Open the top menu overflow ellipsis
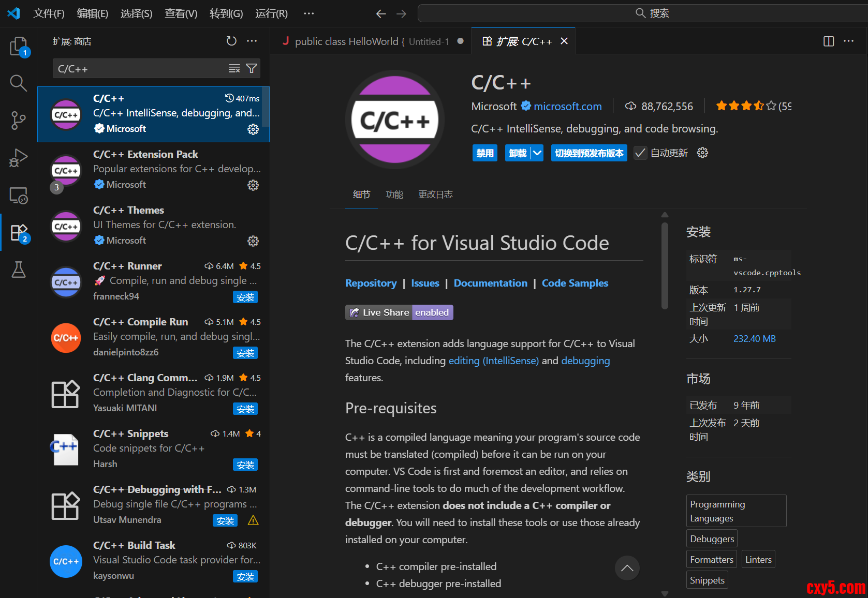The image size is (868, 598). 309,13
